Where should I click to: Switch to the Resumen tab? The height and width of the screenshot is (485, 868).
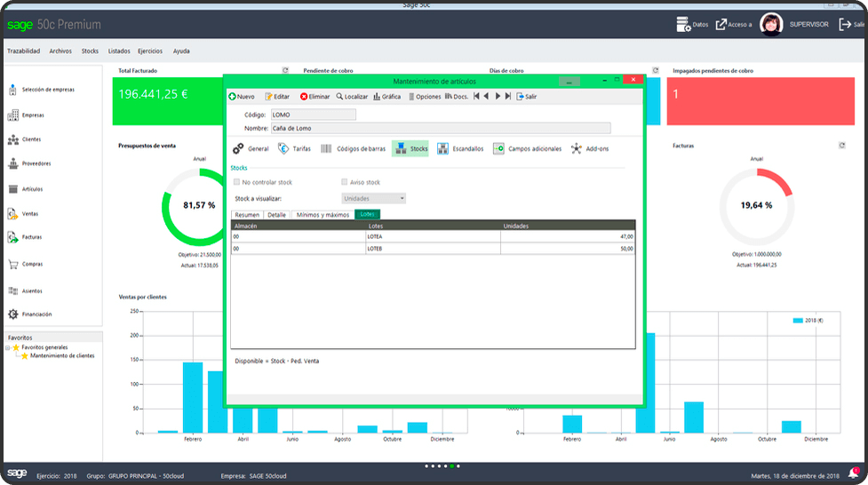coord(247,215)
